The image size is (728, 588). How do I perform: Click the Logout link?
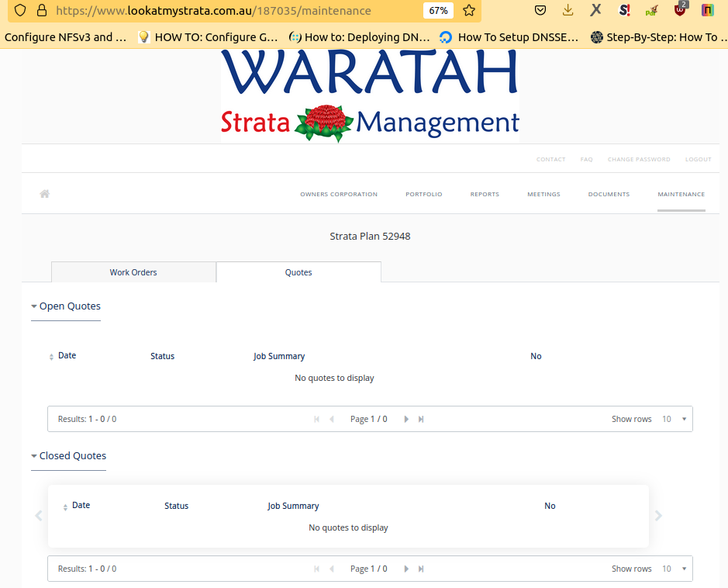[698, 159]
